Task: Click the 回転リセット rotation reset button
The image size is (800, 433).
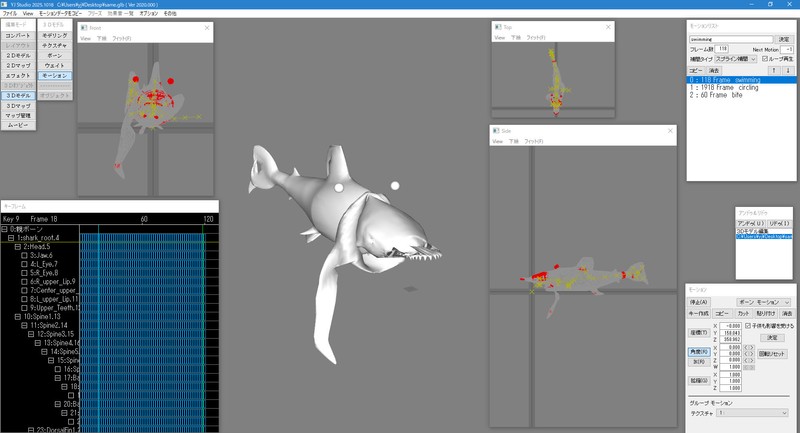Action: pyautogui.click(x=775, y=354)
